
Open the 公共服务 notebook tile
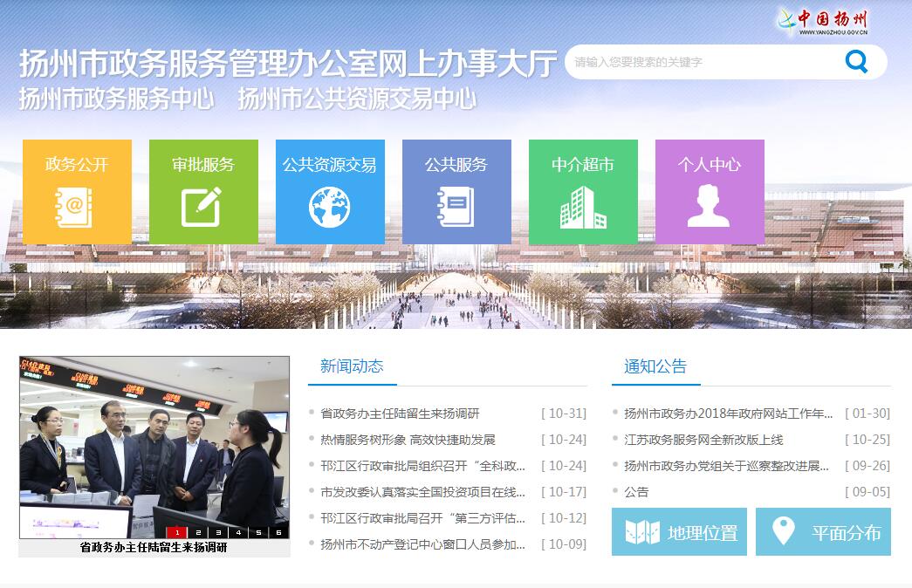click(x=456, y=192)
